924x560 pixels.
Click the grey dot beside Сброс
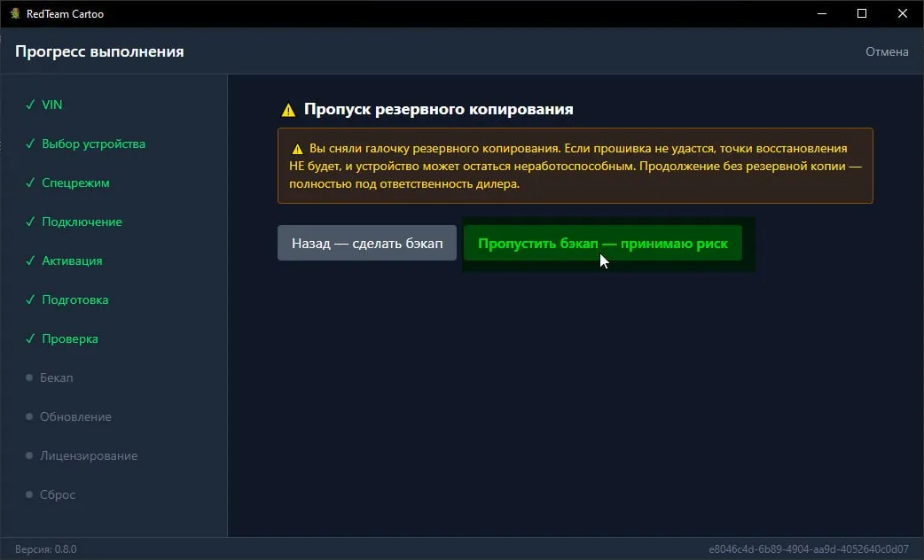pyautogui.click(x=29, y=494)
